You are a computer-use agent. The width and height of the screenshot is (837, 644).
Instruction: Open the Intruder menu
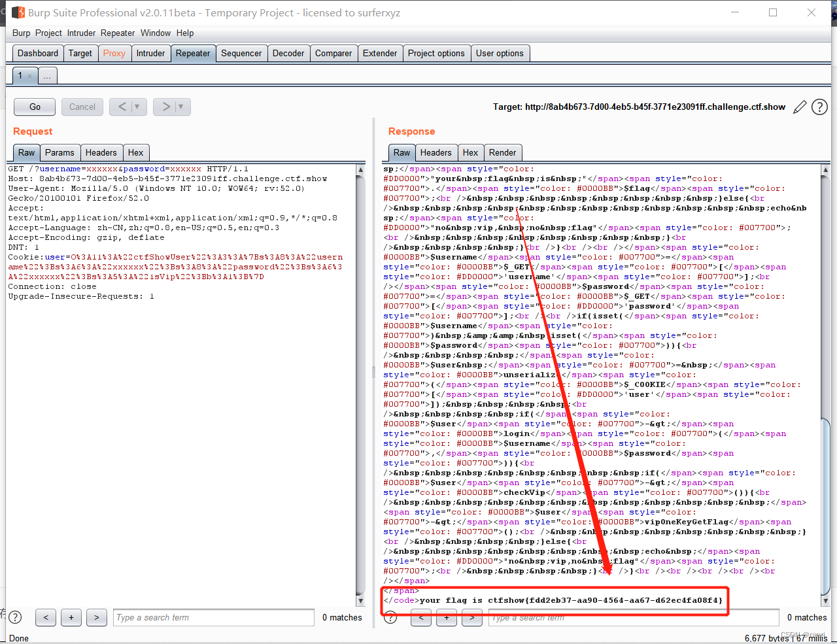(x=81, y=33)
